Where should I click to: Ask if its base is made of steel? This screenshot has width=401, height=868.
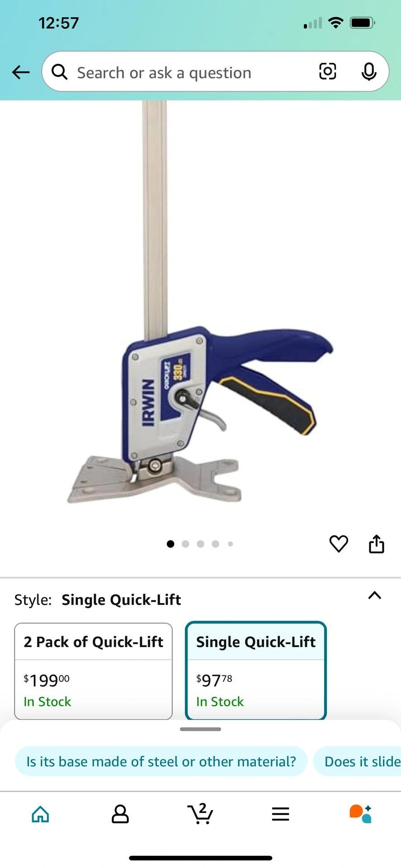point(161,761)
